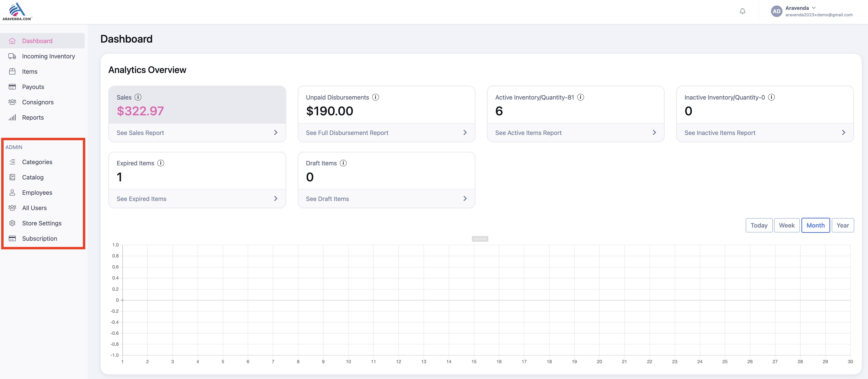Click See Expired Items link

pos(141,199)
